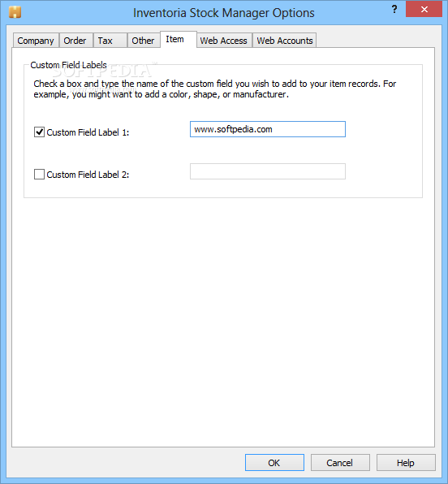448x484 pixels.
Task: Click the Cancel button
Action: click(340, 462)
